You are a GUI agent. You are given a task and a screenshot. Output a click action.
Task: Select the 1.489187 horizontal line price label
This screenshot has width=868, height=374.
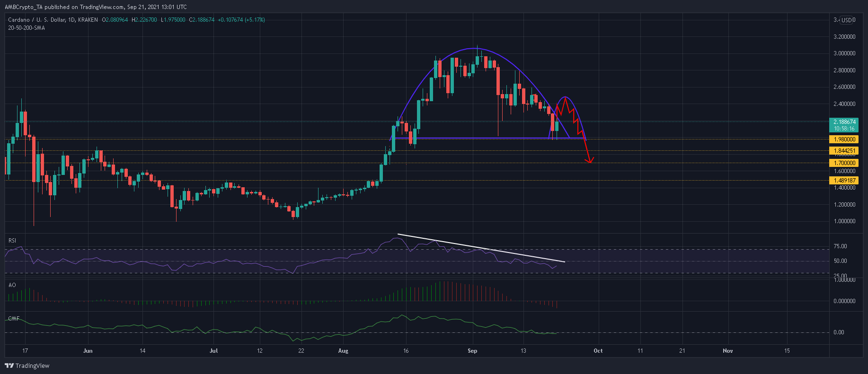pyautogui.click(x=845, y=181)
